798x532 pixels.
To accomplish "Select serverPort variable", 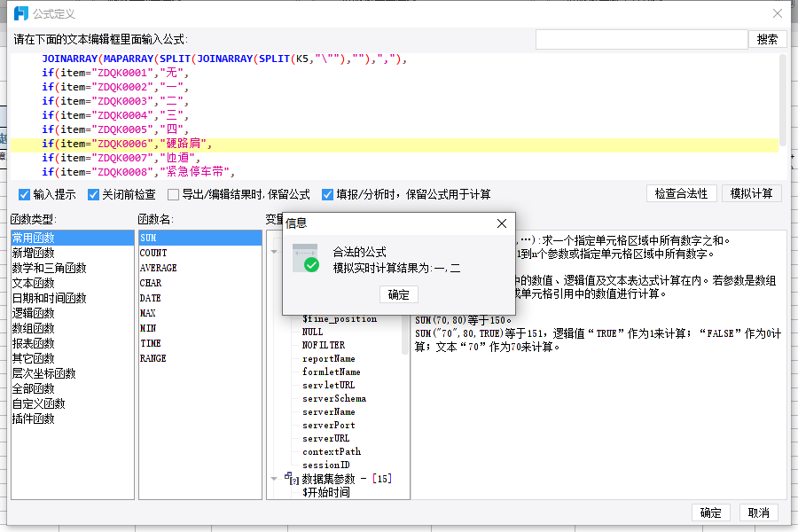I will coord(329,425).
